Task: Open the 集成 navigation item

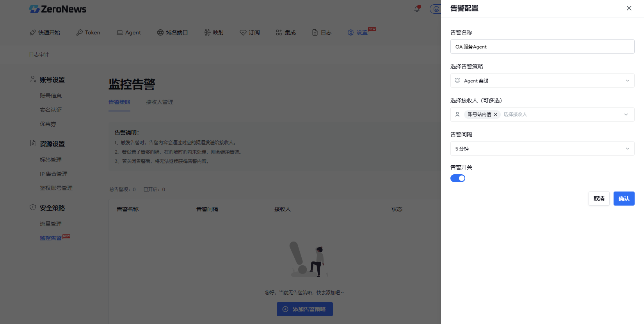Action: [286, 32]
